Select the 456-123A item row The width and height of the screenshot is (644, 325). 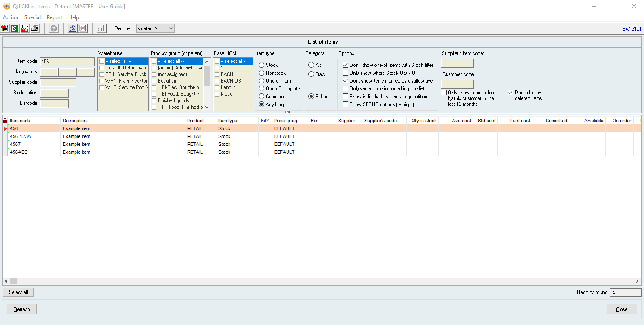[35, 136]
